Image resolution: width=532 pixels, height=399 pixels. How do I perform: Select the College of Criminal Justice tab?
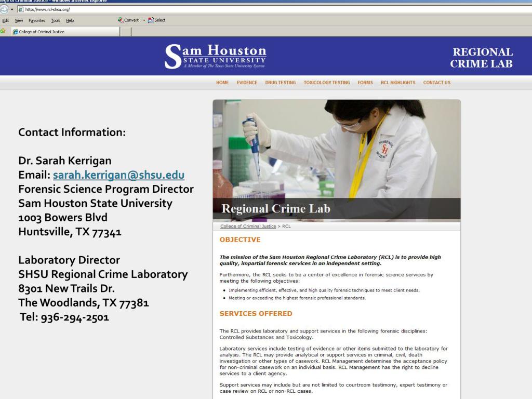point(65,32)
